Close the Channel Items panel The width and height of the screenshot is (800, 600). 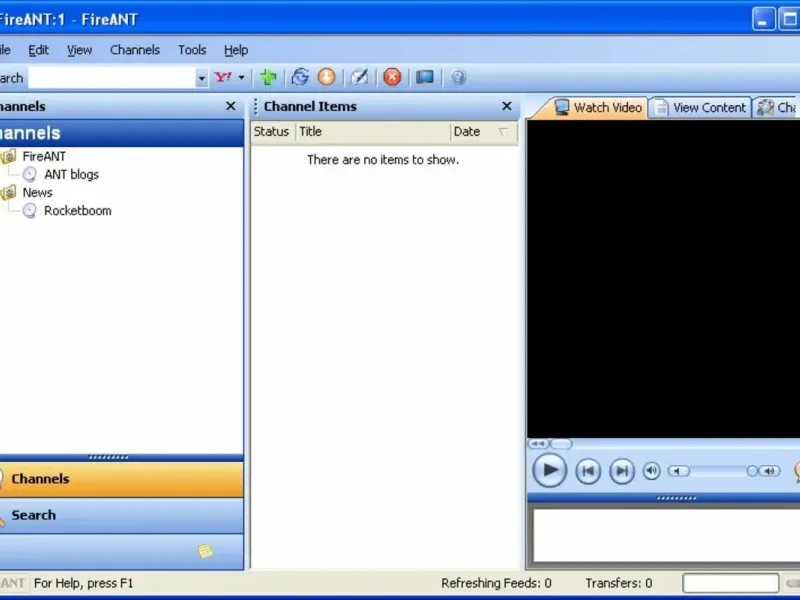[x=507, y=106]
